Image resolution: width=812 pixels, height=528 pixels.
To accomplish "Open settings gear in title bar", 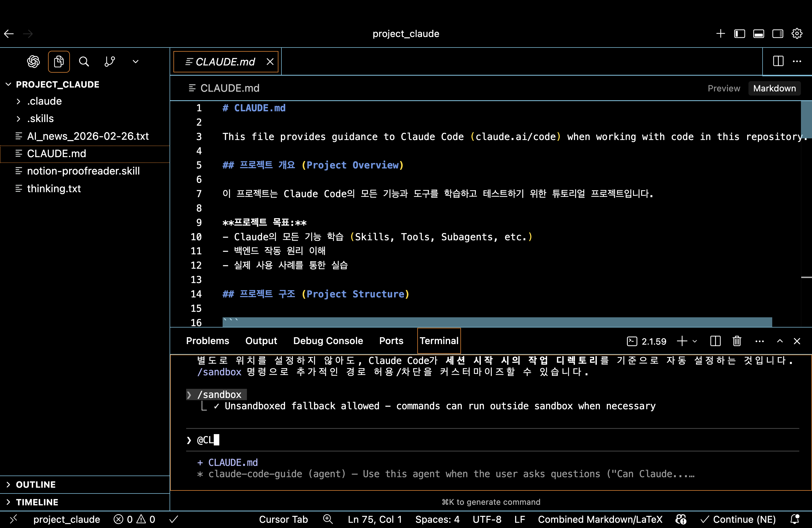I will pos(797,33).
